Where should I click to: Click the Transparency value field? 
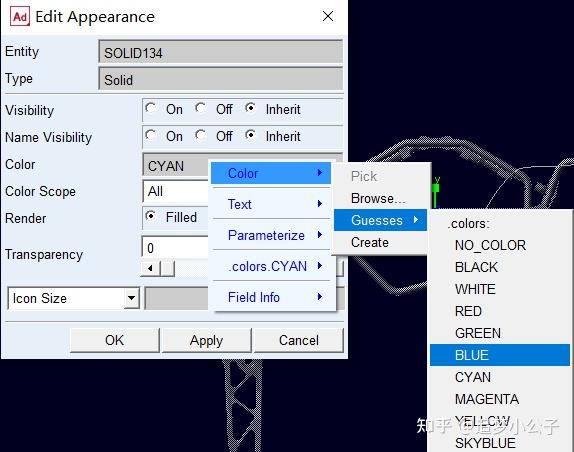click(175, 248)
